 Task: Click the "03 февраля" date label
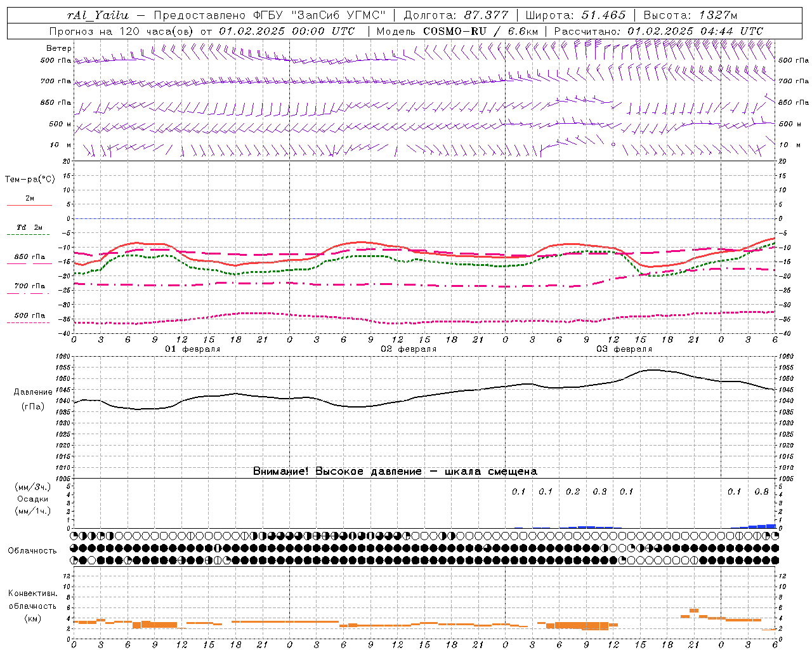tap(624, 349)
